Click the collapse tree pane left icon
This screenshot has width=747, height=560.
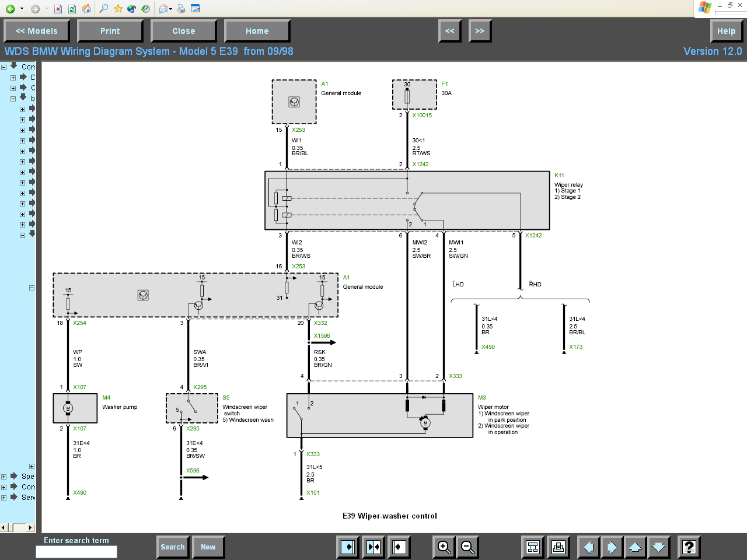(x=399, y=547)
